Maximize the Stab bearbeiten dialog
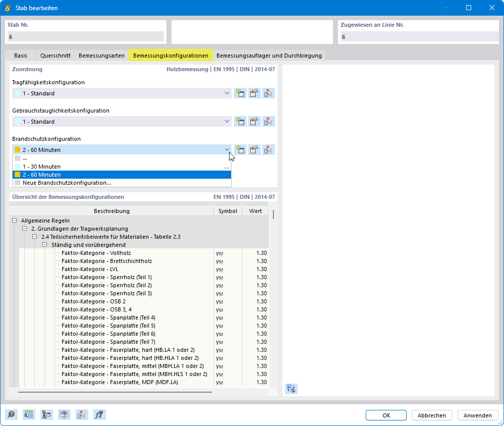 point(469,8)
